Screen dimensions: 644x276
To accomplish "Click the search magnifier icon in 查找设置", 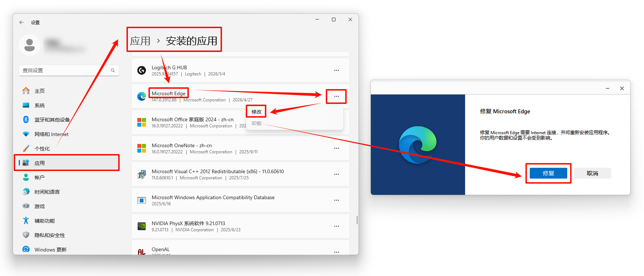I will 113,70.
